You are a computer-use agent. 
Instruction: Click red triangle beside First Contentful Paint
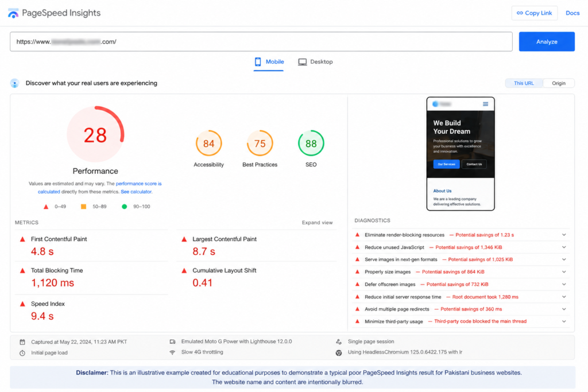coord(22,239)
